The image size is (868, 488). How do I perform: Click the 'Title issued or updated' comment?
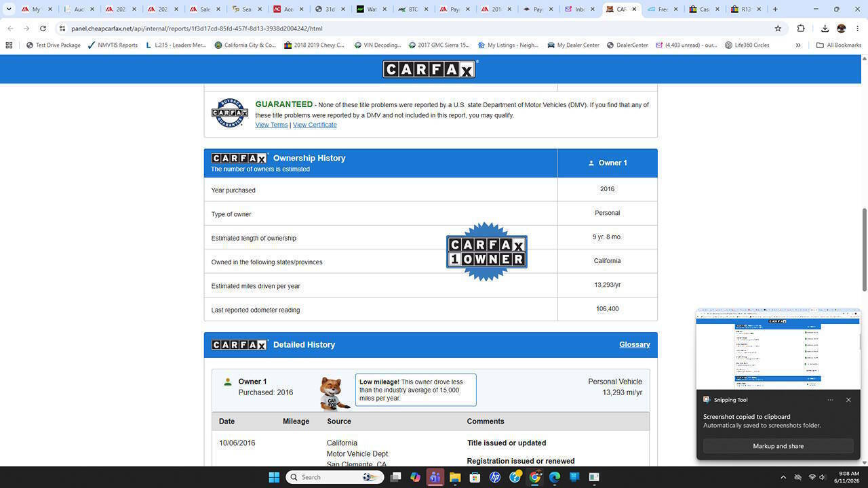[507, 443]
